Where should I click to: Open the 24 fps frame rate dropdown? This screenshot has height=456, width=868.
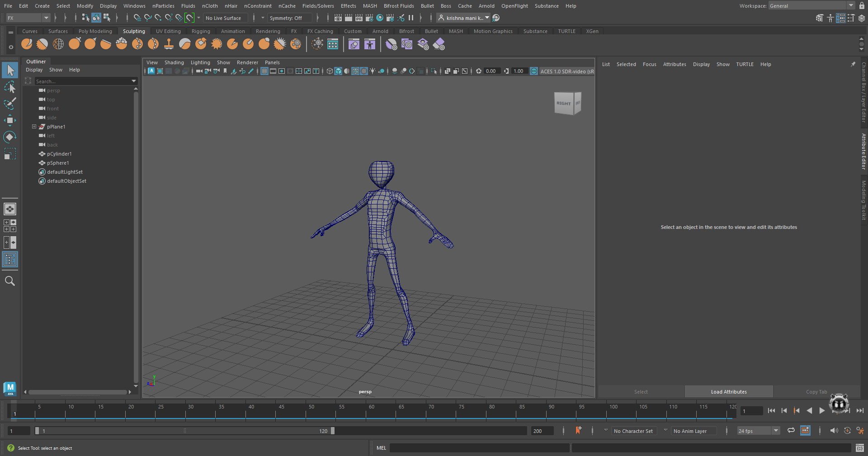(x=776, y=431)
